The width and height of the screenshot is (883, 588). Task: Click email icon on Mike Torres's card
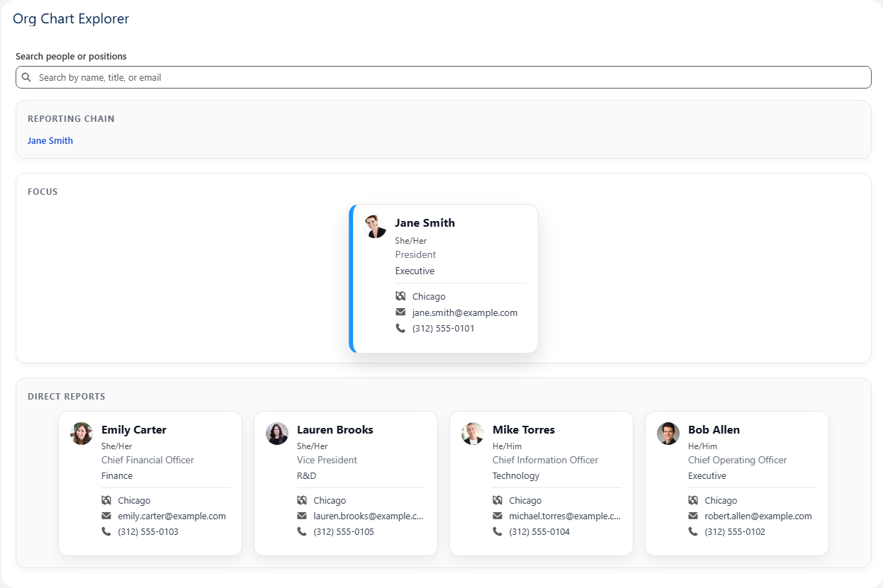(497, 516)
